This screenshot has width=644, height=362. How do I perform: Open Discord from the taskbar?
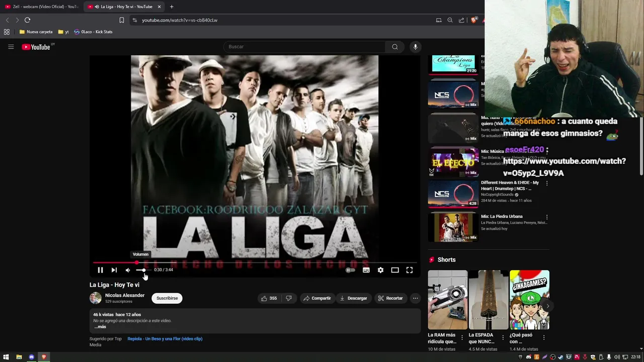pos(31,357)
